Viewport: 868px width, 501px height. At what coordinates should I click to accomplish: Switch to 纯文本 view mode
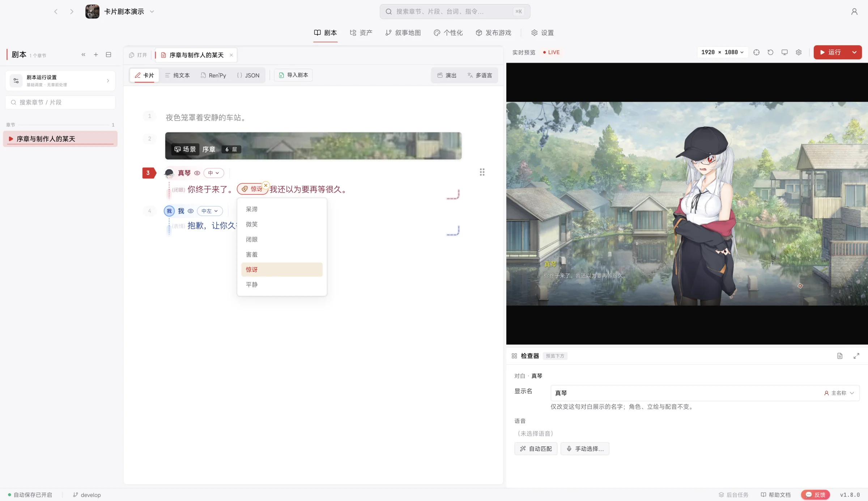click(x=177, y=75)
